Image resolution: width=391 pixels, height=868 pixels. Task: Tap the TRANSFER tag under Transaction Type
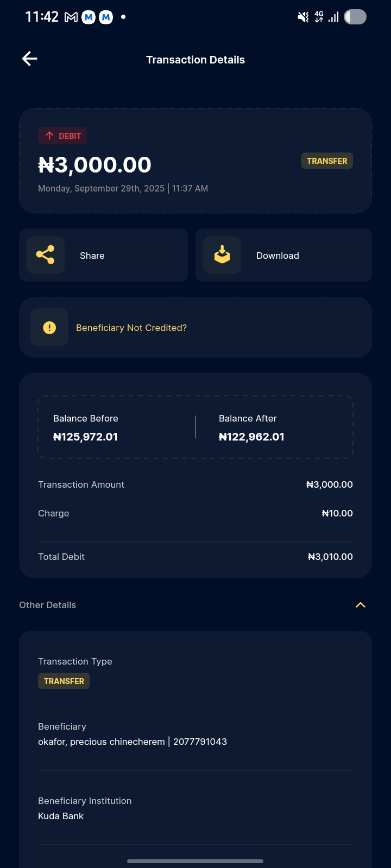pyautogui.click(x=64, y=681)
